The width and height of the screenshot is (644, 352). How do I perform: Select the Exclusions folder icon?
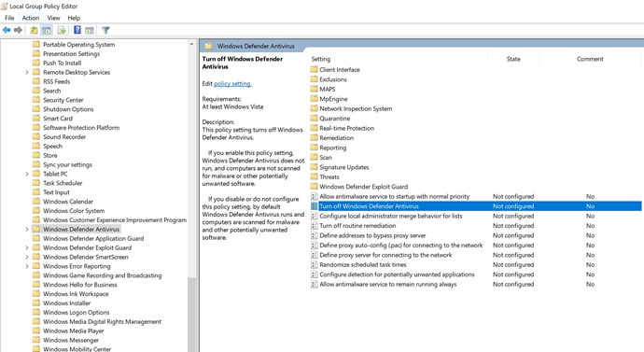click(x=315, y=79)
